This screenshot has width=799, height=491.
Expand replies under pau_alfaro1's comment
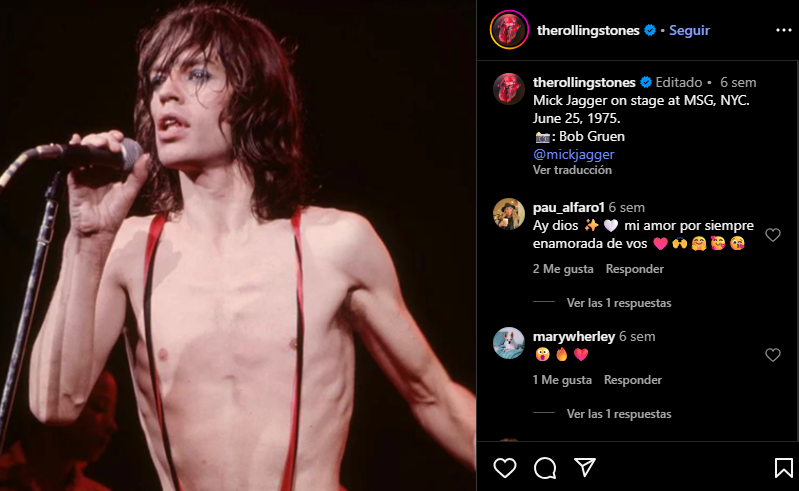coord(618,303)
